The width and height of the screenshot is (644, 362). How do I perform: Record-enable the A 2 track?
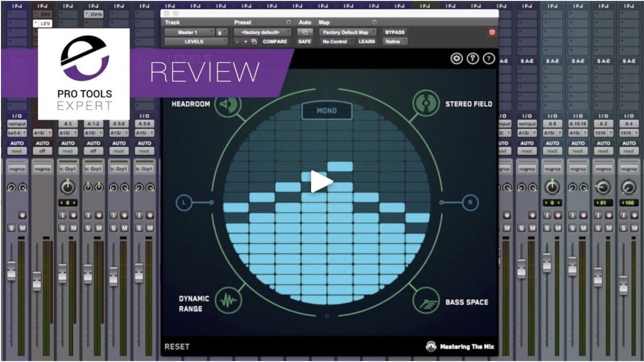(x=608, y=215)
